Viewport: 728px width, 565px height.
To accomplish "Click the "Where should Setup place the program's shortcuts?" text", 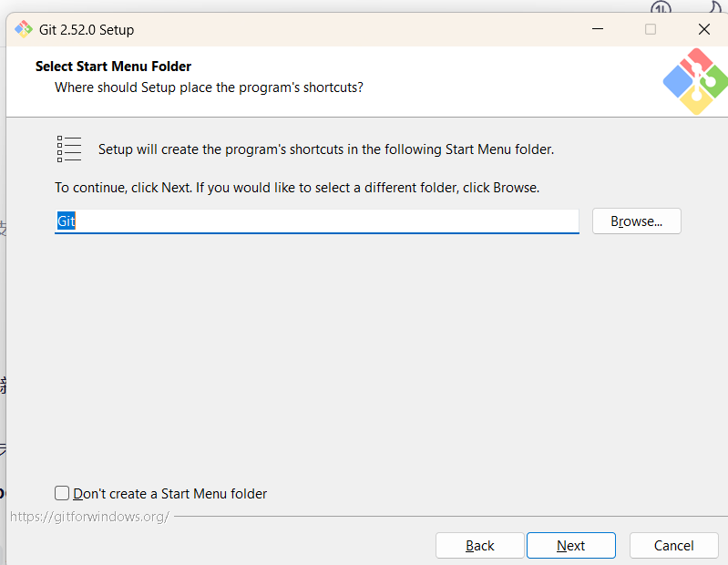I will click(209, 87).
